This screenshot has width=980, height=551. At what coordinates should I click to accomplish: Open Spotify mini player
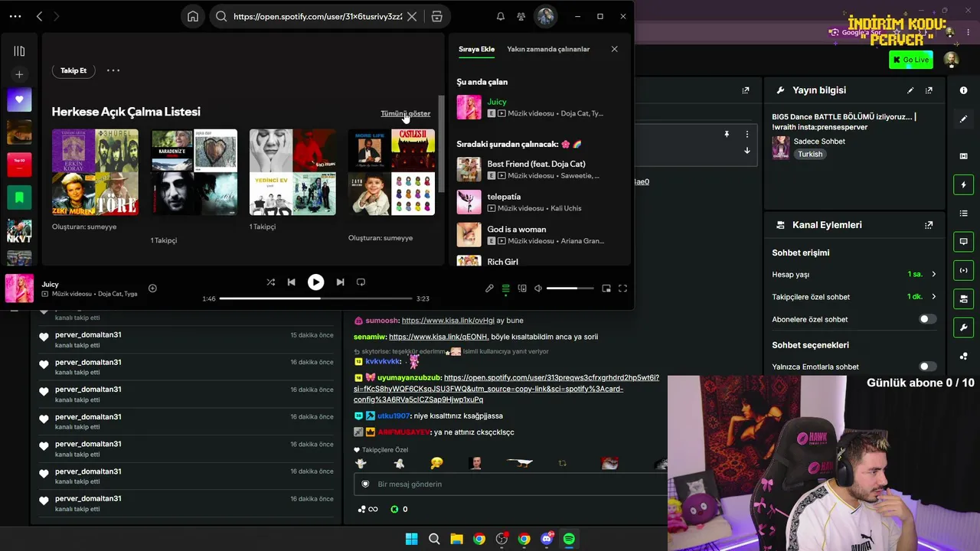click(x=606, y=289)
